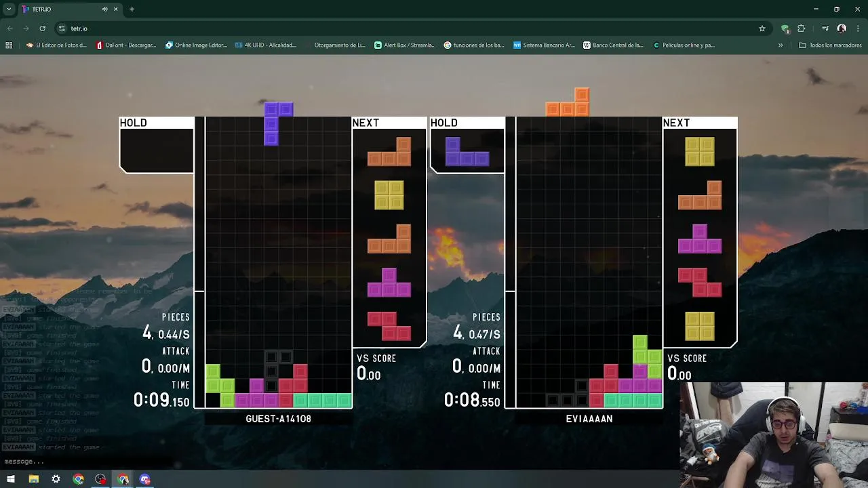
Task: Open the DaFont - Descargar bookmark
Action: (126, 45)
